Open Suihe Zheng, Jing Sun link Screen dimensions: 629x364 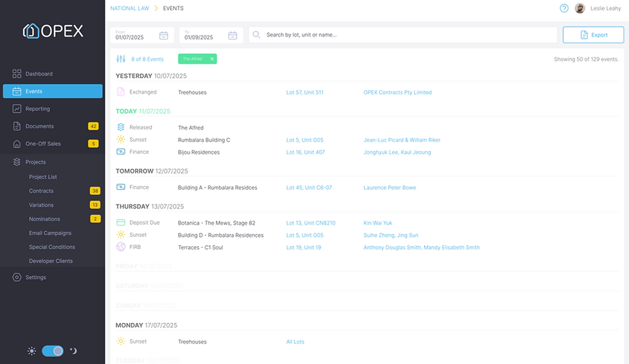click(x=391, y=235)
